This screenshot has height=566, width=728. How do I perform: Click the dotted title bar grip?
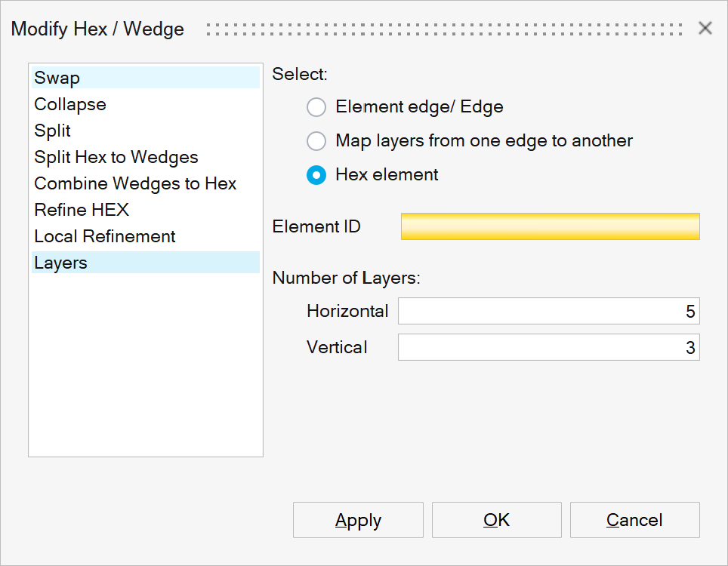point(446,29)
